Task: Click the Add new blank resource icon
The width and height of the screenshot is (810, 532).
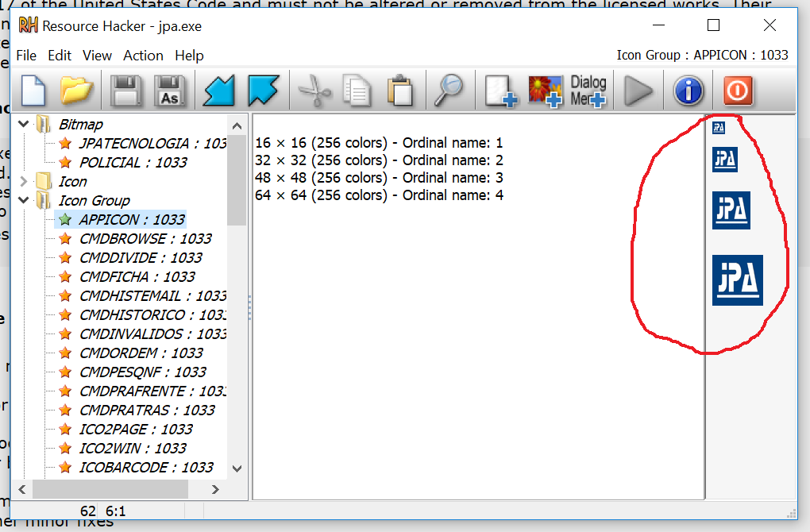Action: pos(501,91)
